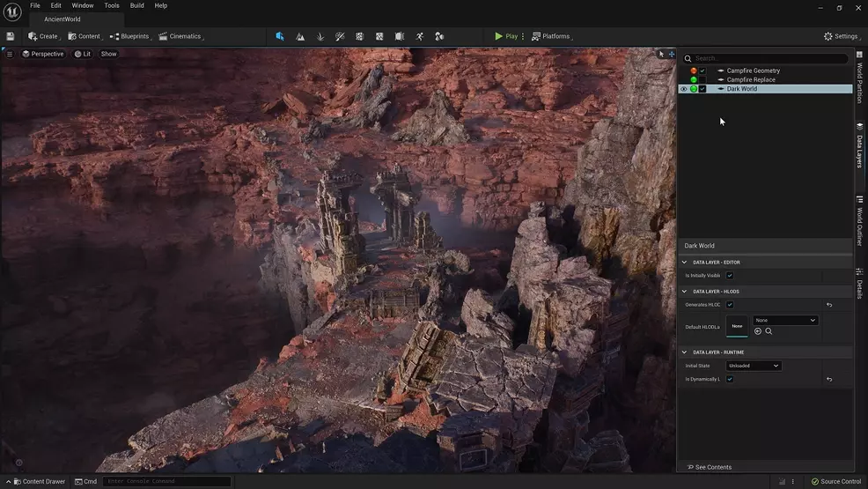
Task: Click the Save icon in the toolbar
Action: click(x=10, y=36)
